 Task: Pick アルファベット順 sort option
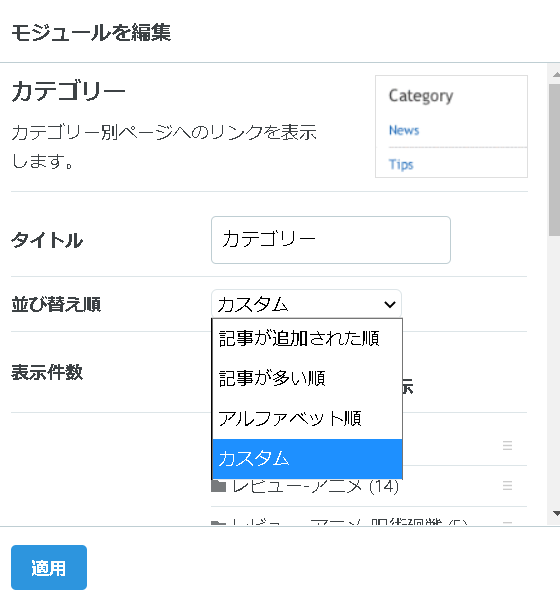click(307, 419)
